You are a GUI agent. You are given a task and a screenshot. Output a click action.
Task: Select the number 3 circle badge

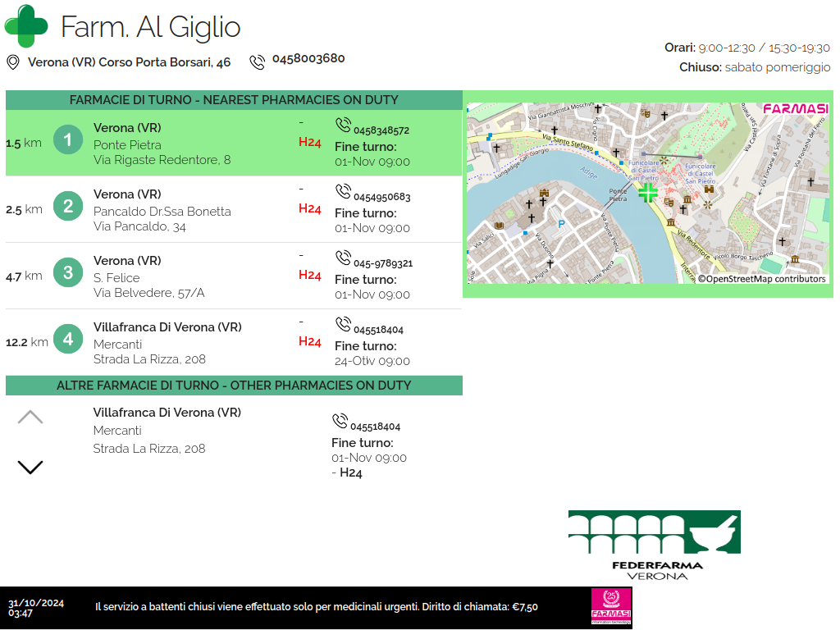(68, 273)
